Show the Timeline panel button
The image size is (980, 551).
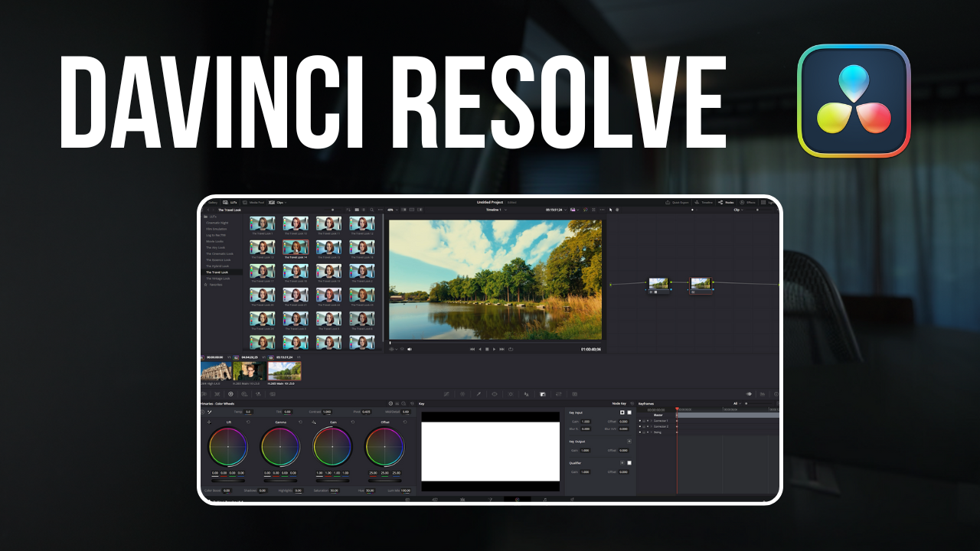click(x=703, y=202)
